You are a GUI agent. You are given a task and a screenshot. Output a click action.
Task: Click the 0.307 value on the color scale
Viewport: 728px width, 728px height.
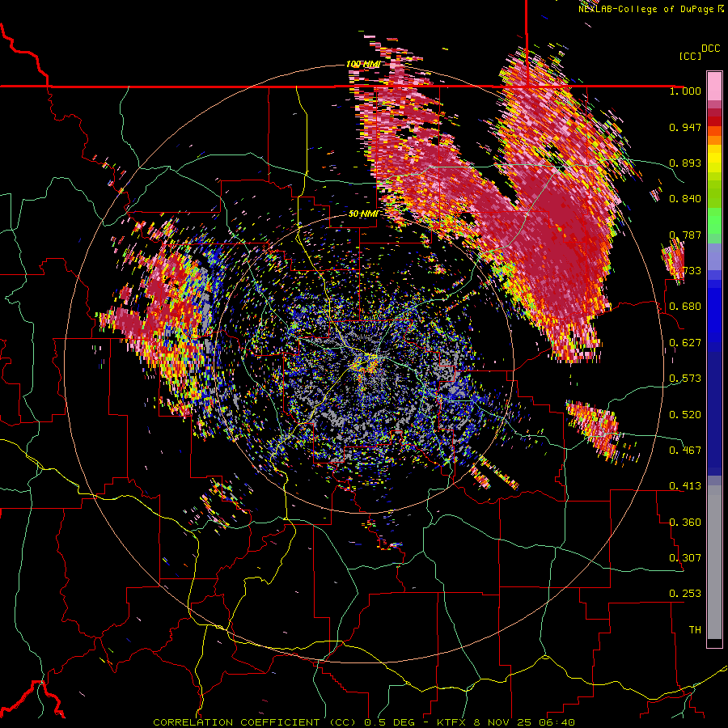click(685, 558)
